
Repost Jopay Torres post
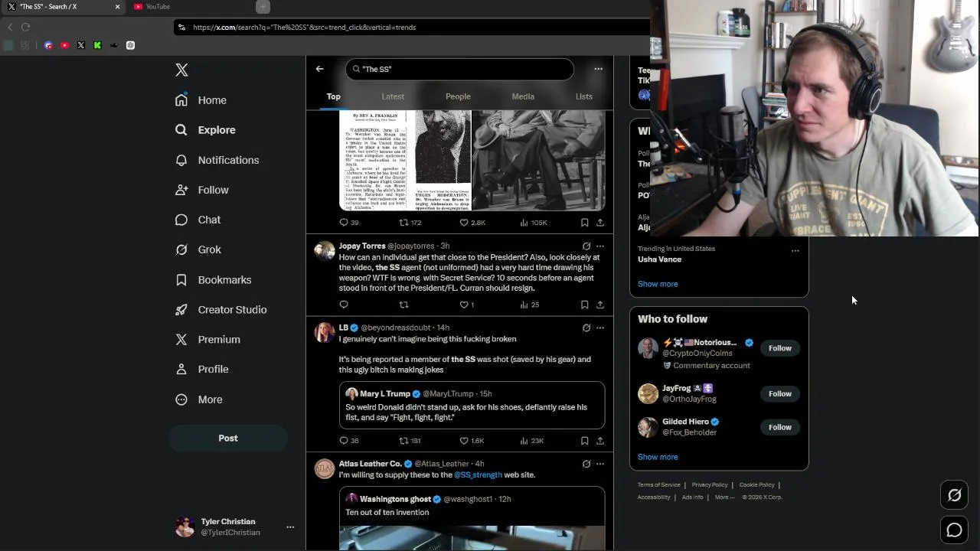point(403,305)
